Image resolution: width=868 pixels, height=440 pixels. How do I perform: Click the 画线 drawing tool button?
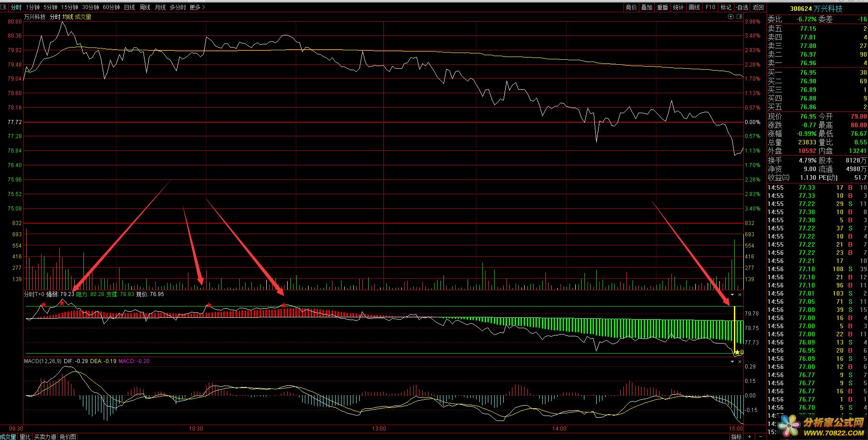pos(694,7)
